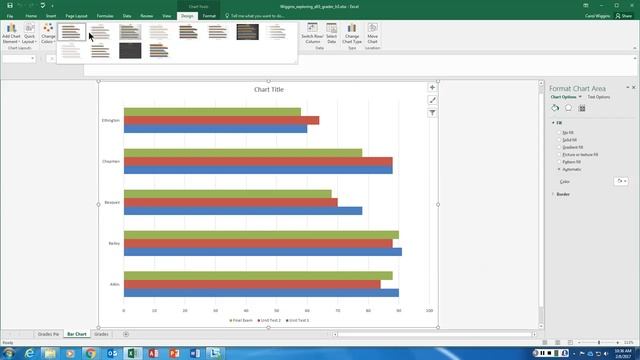Image resolution: width=640 pixels, height=360 pixels.
Task: Collapse the Fill section
Action: tap(557, 123)
